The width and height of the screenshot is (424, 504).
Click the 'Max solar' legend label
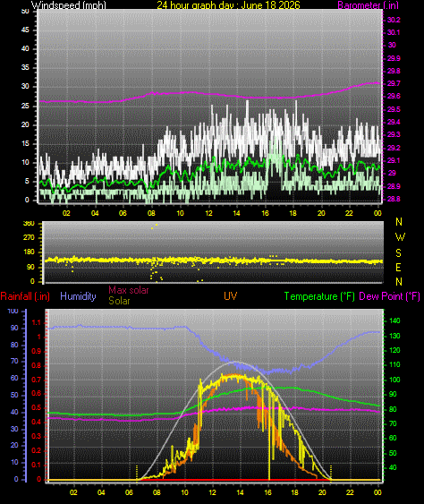[129, 290]
